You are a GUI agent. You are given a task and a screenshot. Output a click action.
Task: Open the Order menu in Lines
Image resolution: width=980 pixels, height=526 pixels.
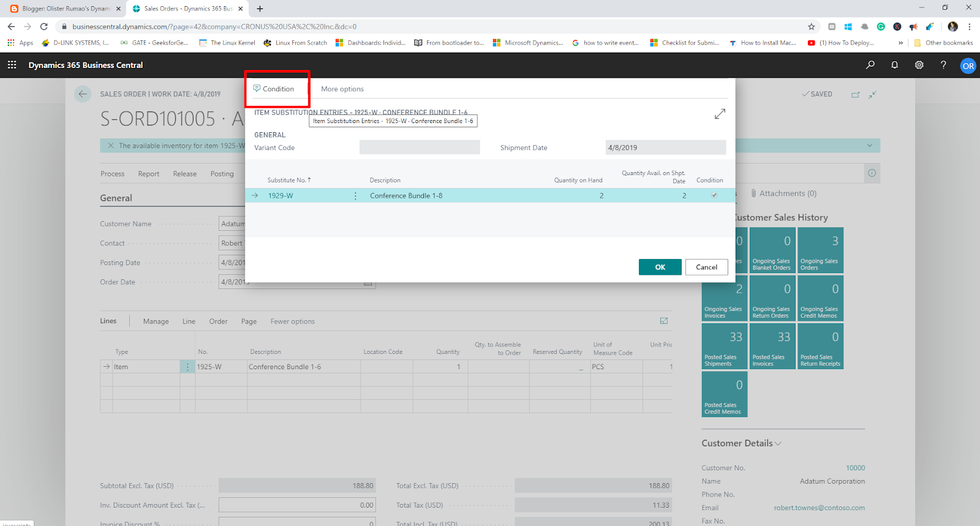tap(219, 321)
